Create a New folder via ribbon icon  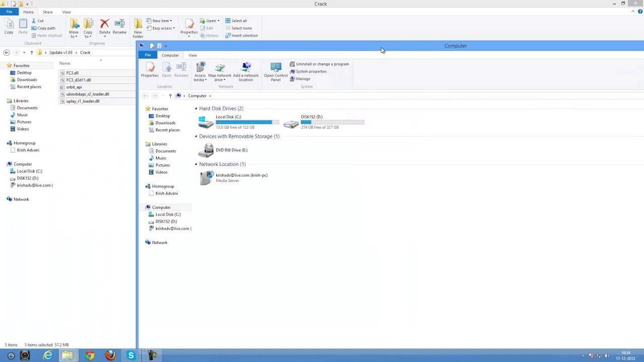138,28
